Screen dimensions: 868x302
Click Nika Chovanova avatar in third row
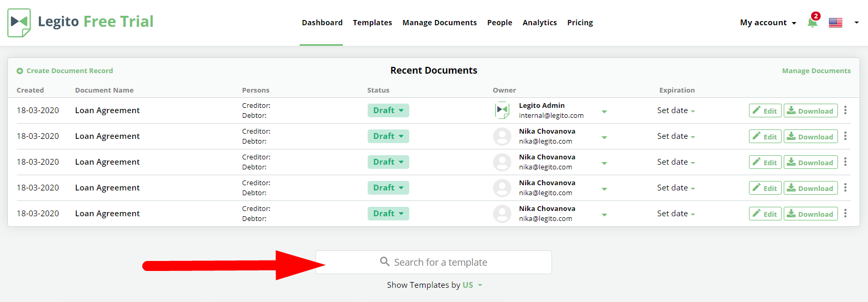502,162
